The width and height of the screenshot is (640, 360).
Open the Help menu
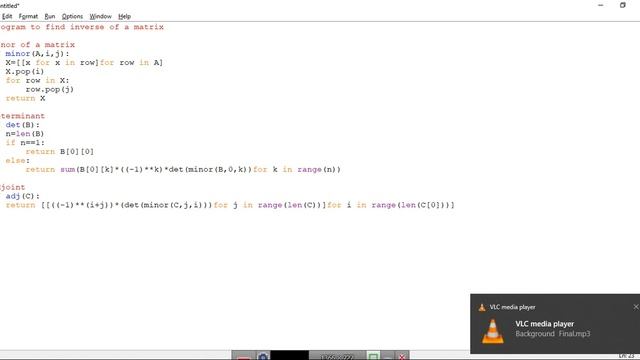coord(124,16)
